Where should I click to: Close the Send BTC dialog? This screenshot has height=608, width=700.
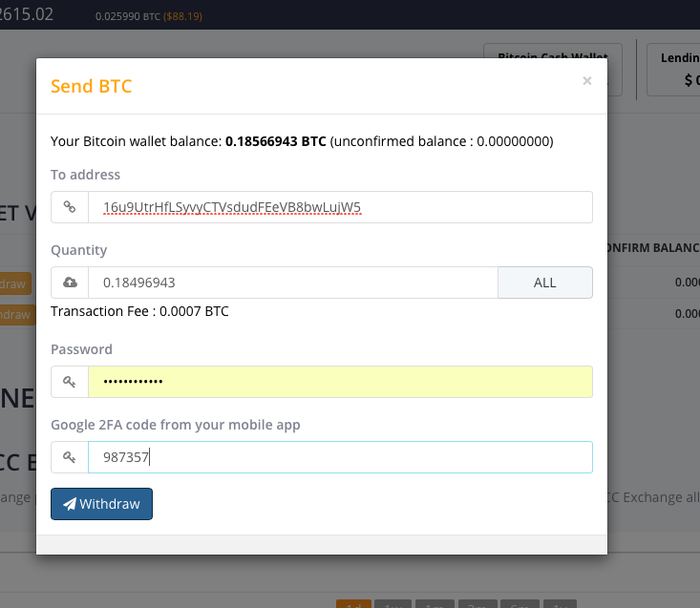(x=587, y=81)
